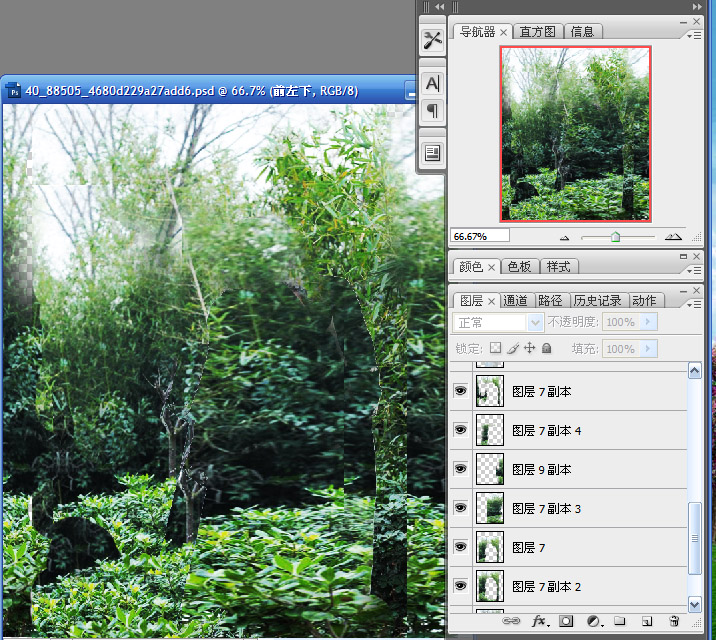Switch to the 直方图 histogram tab
Image resolution: width=716 pixels, height=640 pixels.
[x=537, y=31]
